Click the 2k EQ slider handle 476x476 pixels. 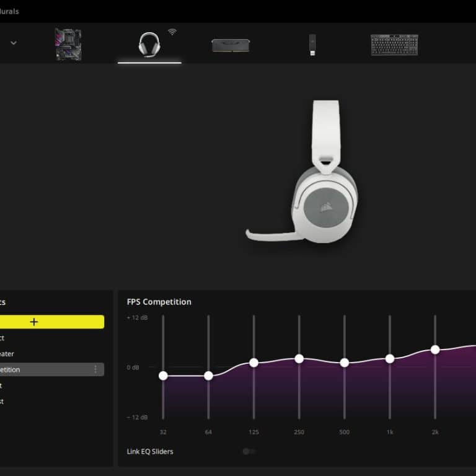[435, 350]
